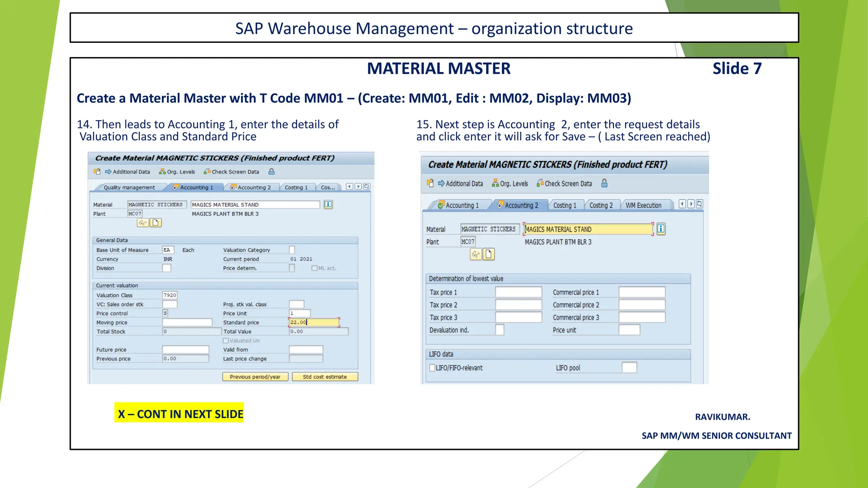Screen dimensions: 868x488
Task: Click the select views icon in the right Accounting 2 screenshot
Action: click(x=431, y=183)
